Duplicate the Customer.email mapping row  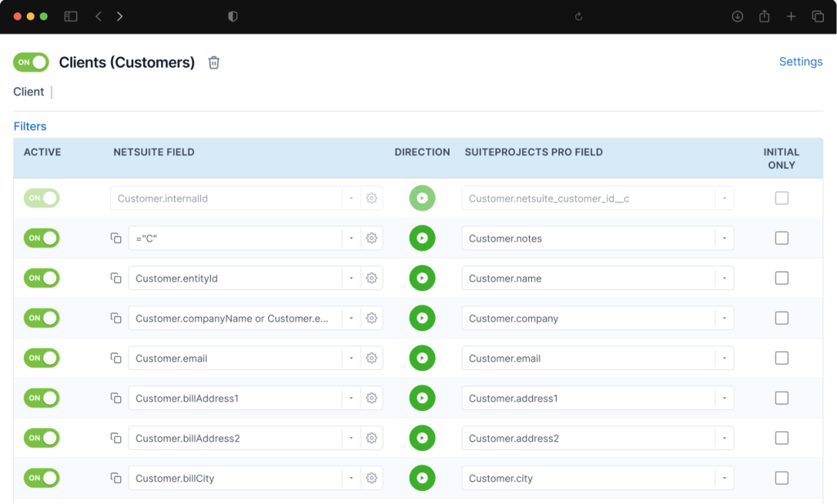(116, 358)
